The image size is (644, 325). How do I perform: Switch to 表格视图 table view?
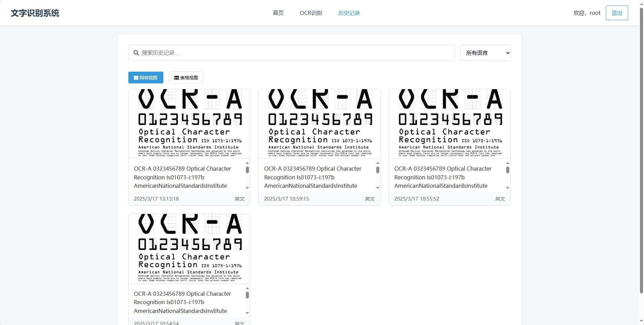(x=186, y=77)
